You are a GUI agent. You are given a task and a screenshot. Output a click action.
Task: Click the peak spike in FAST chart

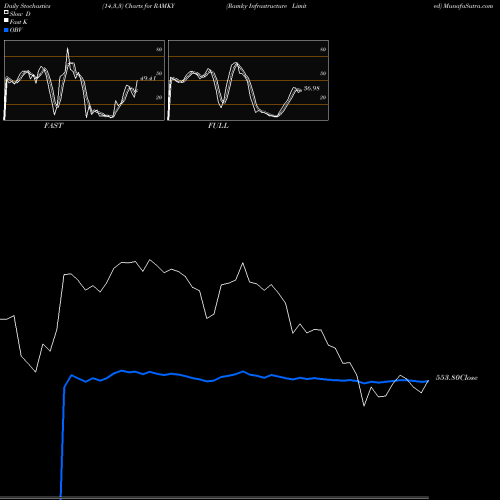pyautogui.click(x=68, y=49)
